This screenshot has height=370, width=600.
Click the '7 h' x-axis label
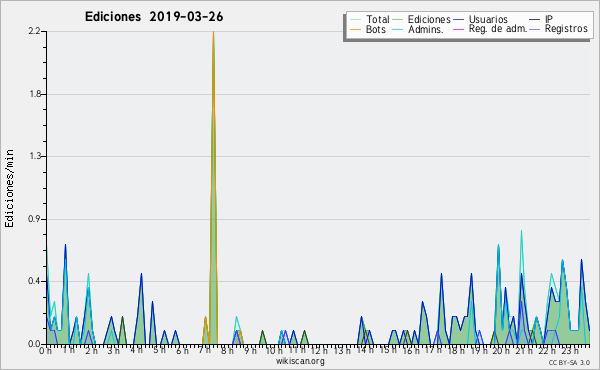pyautogui.click(x=204, y=350)
